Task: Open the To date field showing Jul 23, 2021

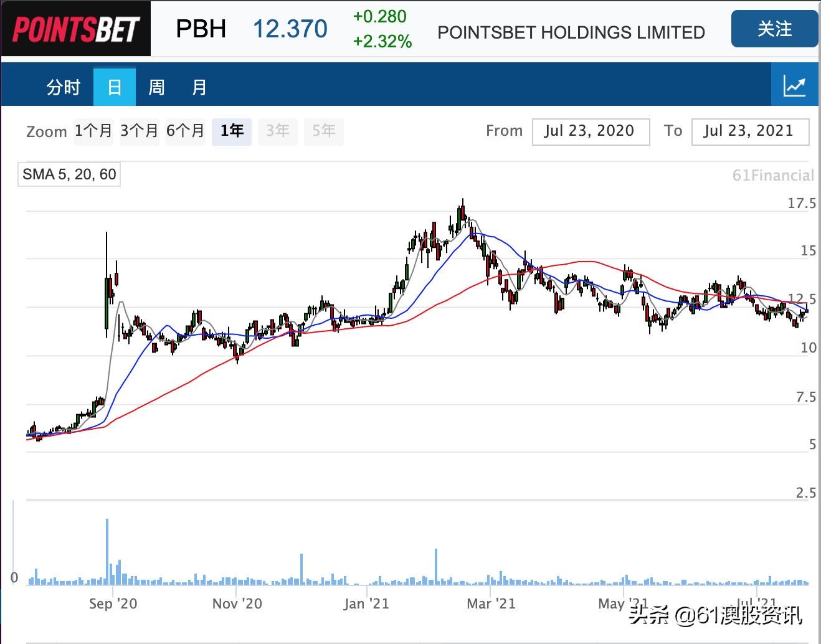Action: [x=749, y=131]
